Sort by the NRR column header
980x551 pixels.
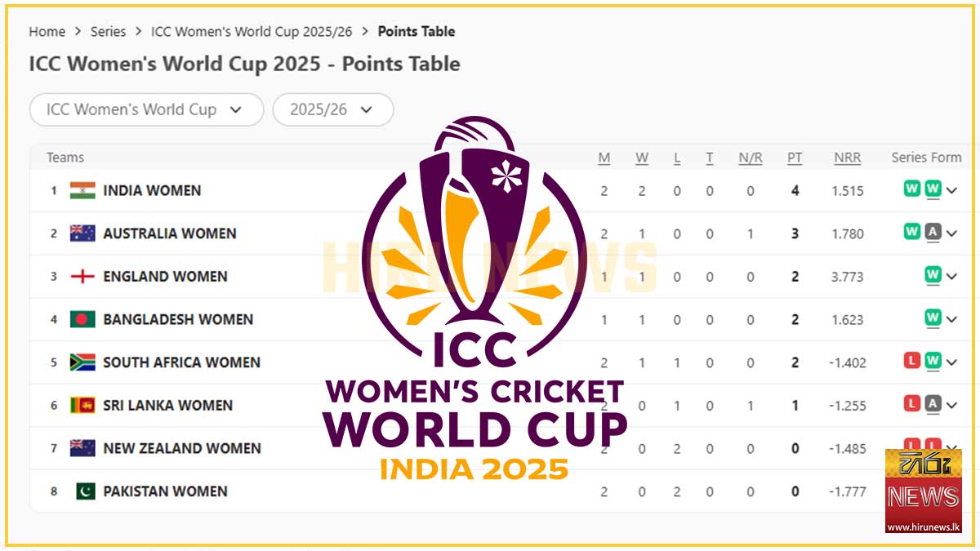pyautogui.click(x=847, y=158)
